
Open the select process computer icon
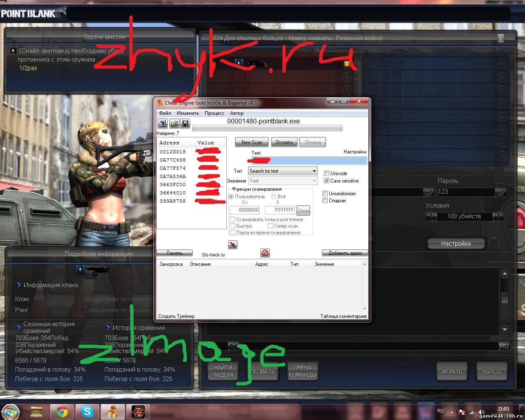coord(162,123)
